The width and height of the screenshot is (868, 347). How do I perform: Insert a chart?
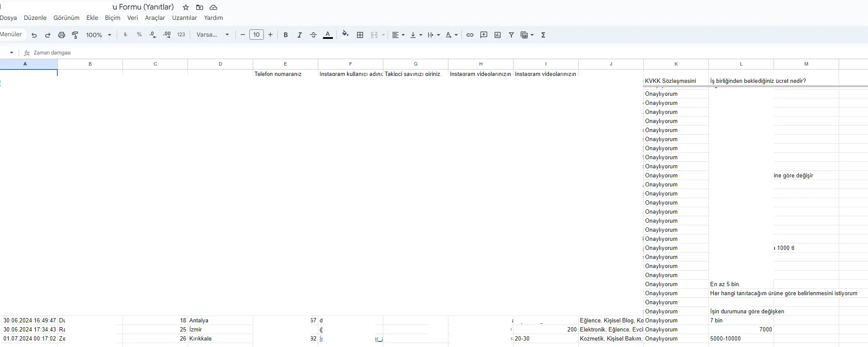pyautogui.click(x=498, y=35)
